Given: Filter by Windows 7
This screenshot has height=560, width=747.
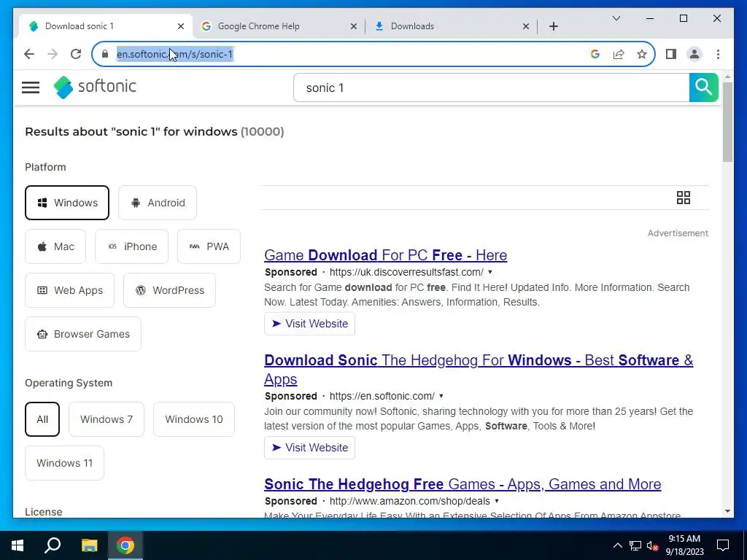Looking at the screenshot, I should pyautogui.click(x=107, y=419).
